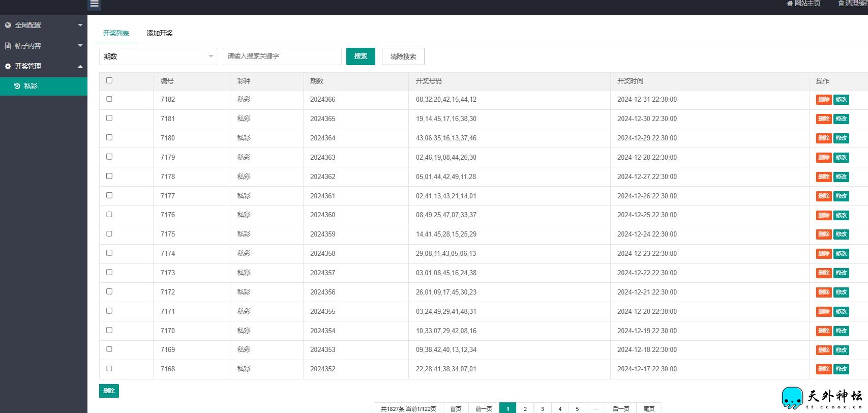Screen dimensions: 868x413
Task: Go to the 前一页 previous page
Action: (x=484, y=408)
